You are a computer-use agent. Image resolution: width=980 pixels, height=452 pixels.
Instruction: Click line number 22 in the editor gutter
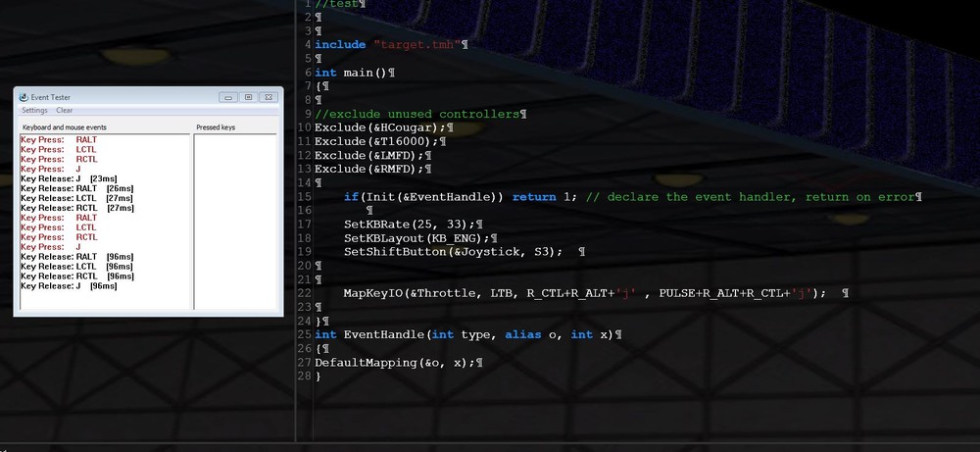click(x=305, y=293)
